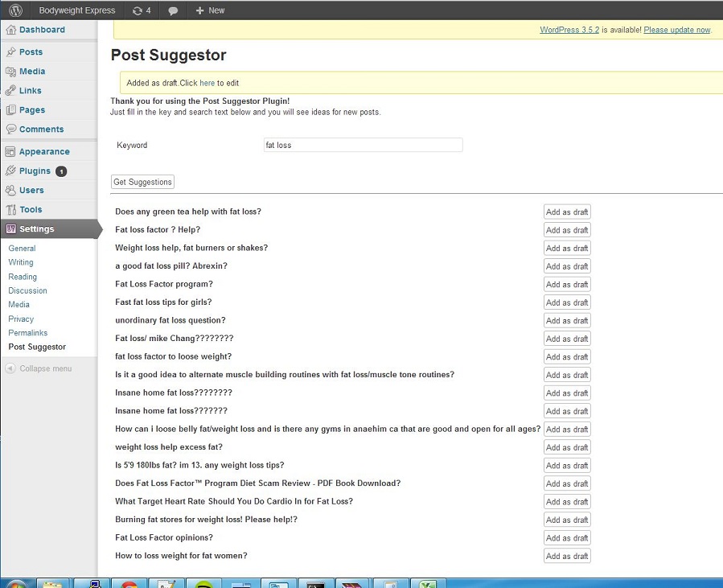
Task: Click the 'here' link to edit draft
Action: [x=207, y=83]
